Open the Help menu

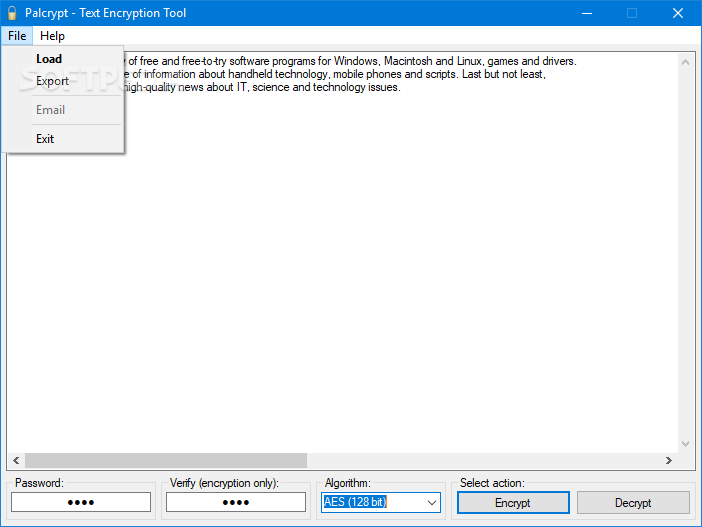point(52,36)
